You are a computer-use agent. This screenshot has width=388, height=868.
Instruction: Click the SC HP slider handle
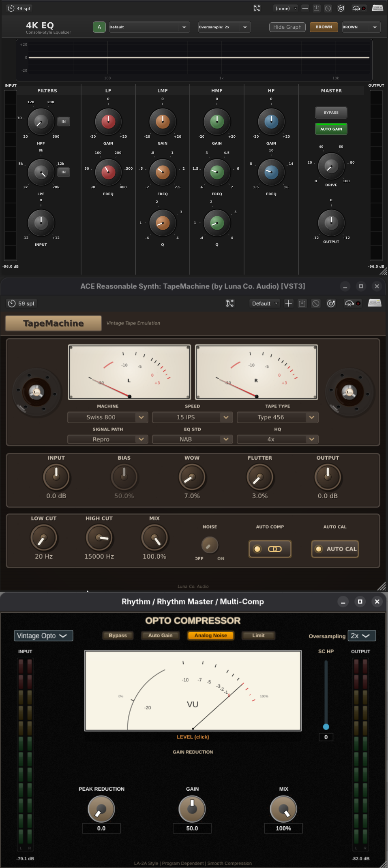326,727
